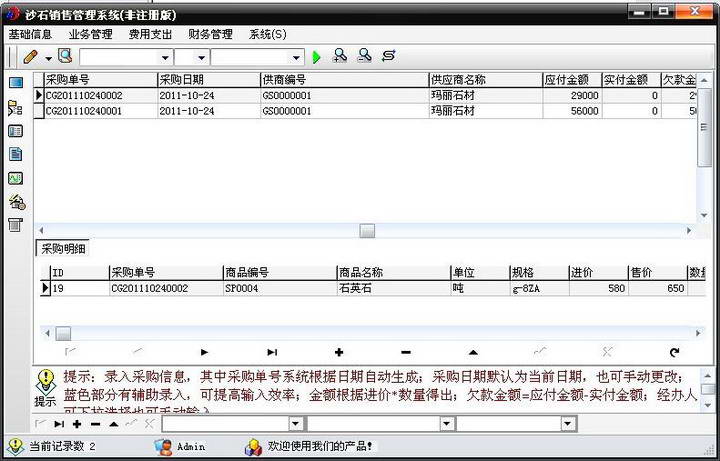Screen dimensions: 720x461
Task: Click amount cell 56000
Action: click(572, 111)
